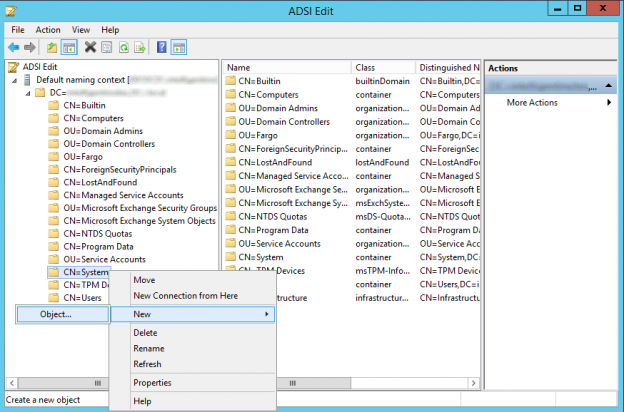
Task: Click the Delete (X) toolbar icon
Action: (x=91, y=47)
